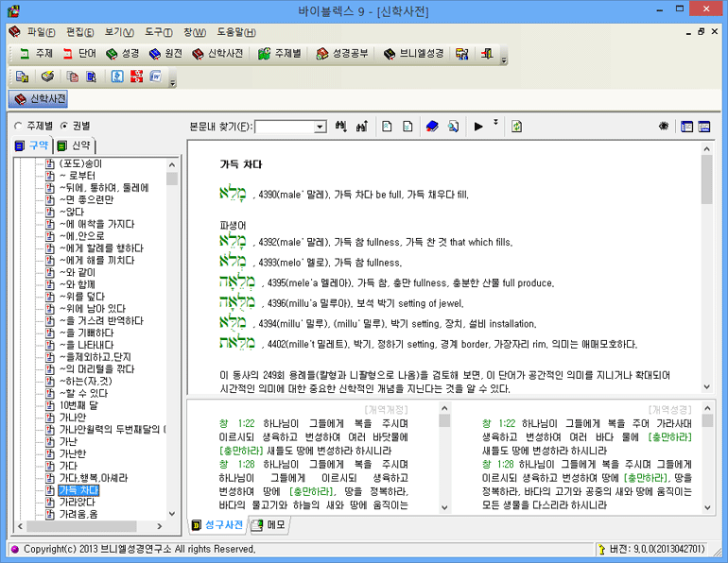This screenshot has width=728, height=563.
Task: Select the ~와 함께 tree entry
Action: (x=78, y=284)
